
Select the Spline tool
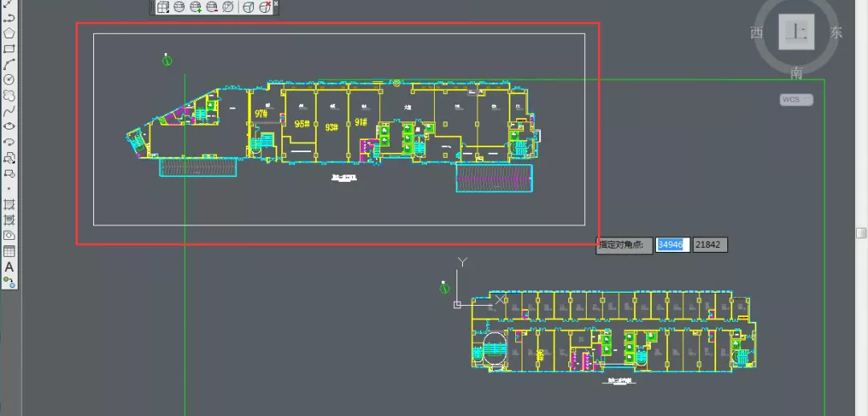9,111
